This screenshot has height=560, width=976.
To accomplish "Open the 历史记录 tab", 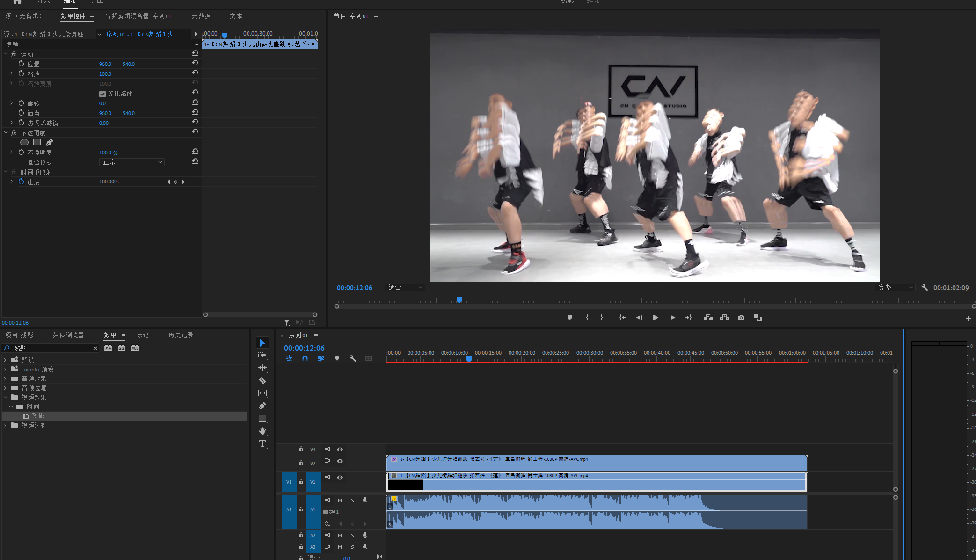I will click(181, 335).
